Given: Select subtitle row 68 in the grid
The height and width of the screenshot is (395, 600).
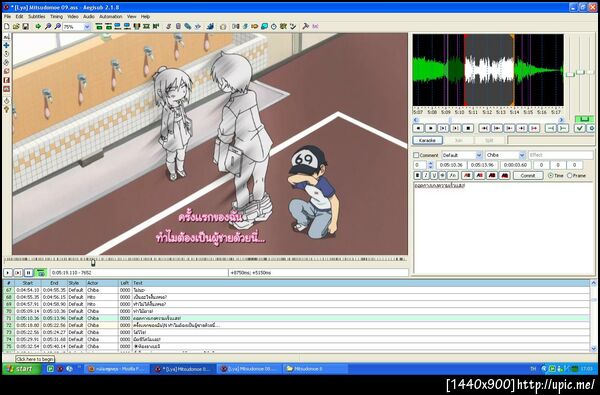Looking at the screenshot, I should 296,297.
